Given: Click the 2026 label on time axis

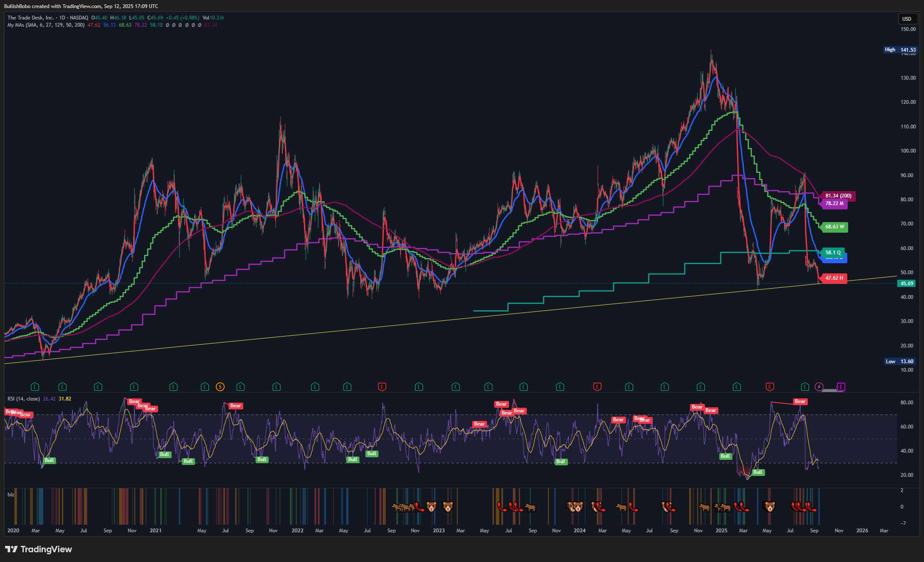Looking at the screenshot, I should [862, 531].
